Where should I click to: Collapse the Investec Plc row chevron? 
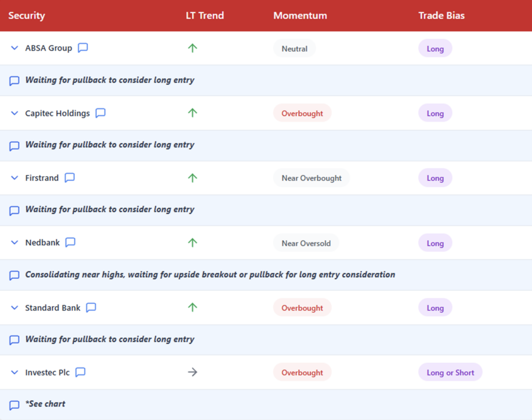pyautogui.click(x=15, y=372)
